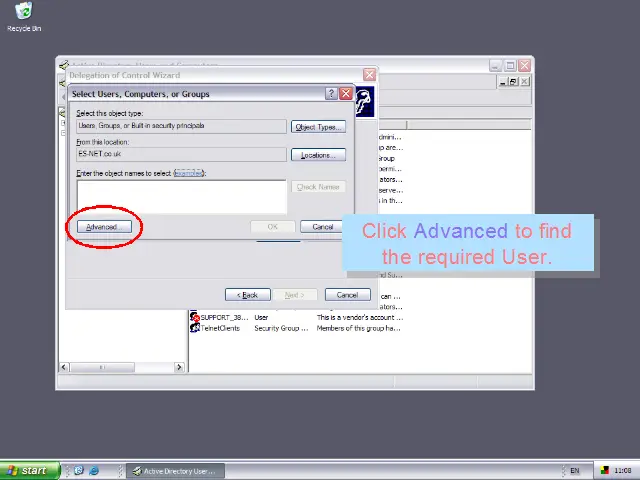The height and width of the screenshot is (480, 640).
Task: Launch Internet Explorer from quick launch
Action: pos(94,470)
